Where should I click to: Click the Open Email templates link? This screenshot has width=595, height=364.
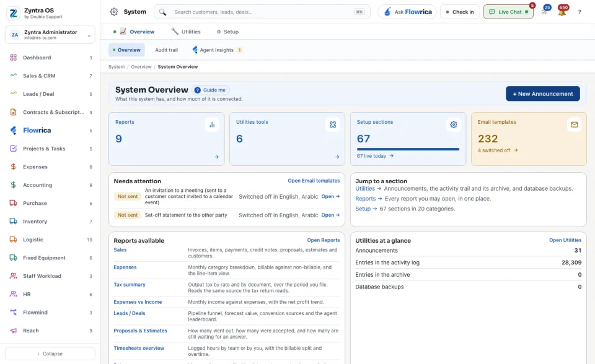click(314, 181)
